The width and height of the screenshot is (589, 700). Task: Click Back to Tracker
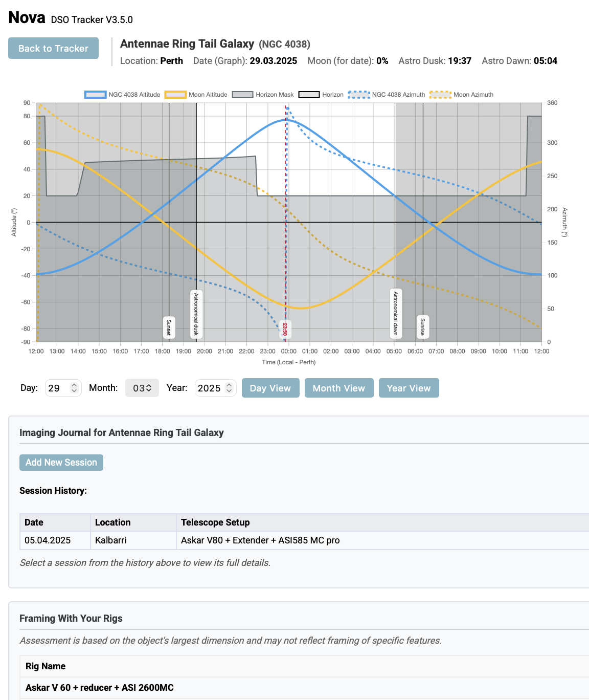pyautogui.click(x=53, y=48)
